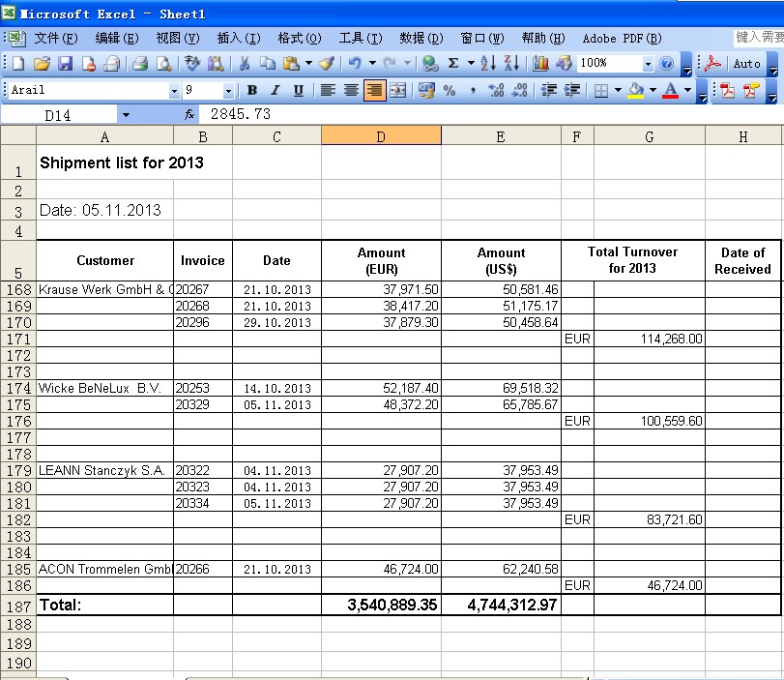Cut the selection with the scissors icon

click(x=245, y=64)
